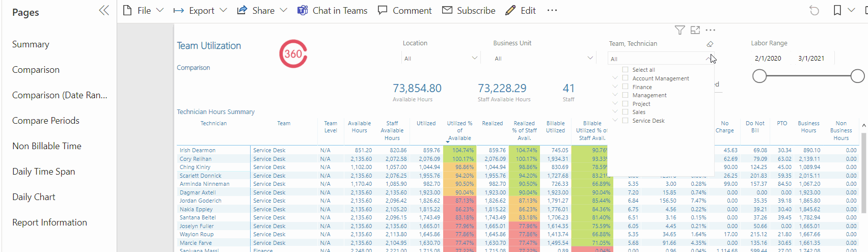
Task: Open visual's more options ellipsis
Action: click(x=711, y=31)
